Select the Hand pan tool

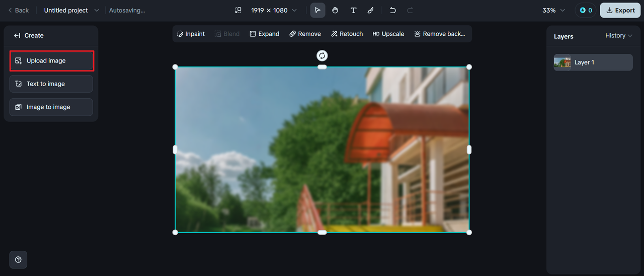click(335, 10)
